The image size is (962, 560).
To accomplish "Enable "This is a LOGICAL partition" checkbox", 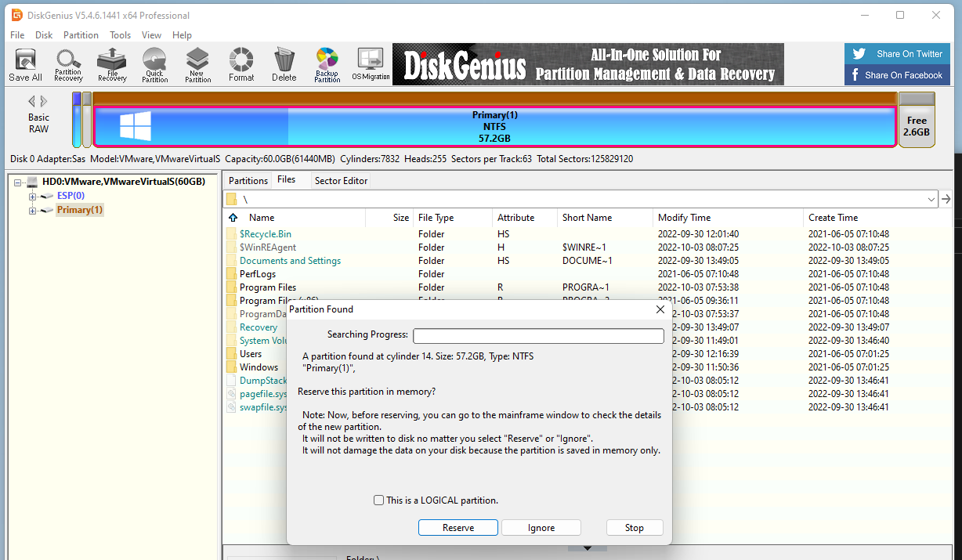I will 379,500.
